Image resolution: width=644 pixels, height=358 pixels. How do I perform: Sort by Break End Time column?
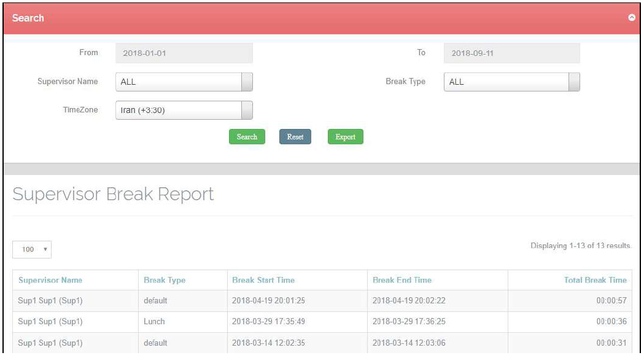point(402,280)
